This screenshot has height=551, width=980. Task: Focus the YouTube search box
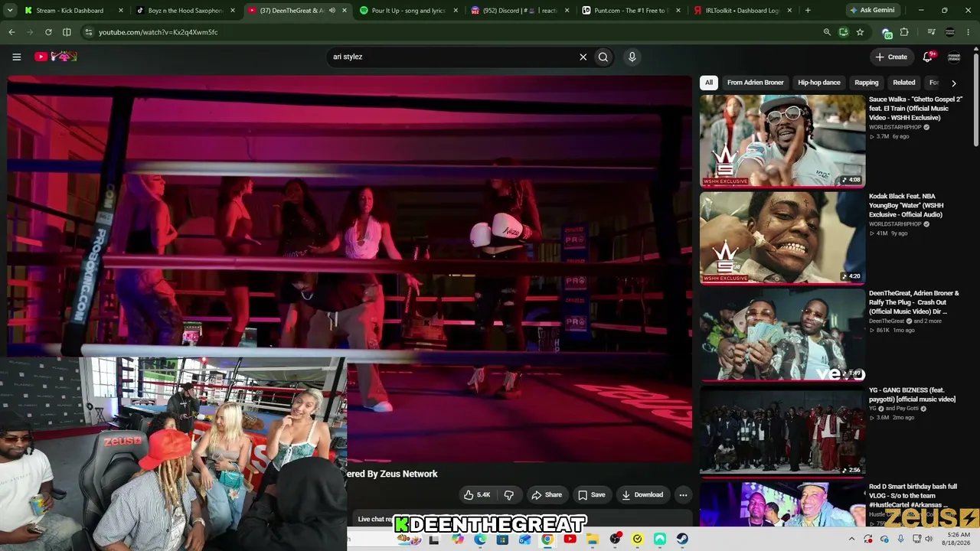click(x=452, y=57)
